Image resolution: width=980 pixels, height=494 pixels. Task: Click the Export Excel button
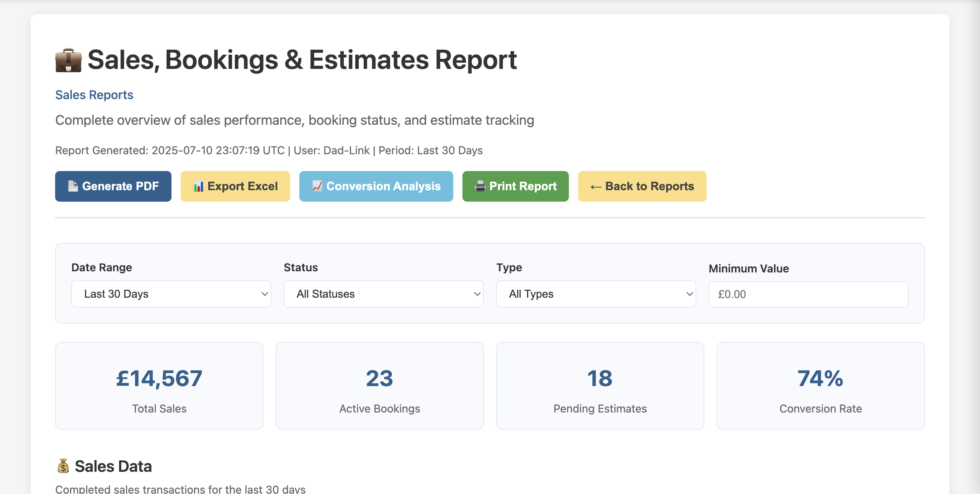point(235,186)
